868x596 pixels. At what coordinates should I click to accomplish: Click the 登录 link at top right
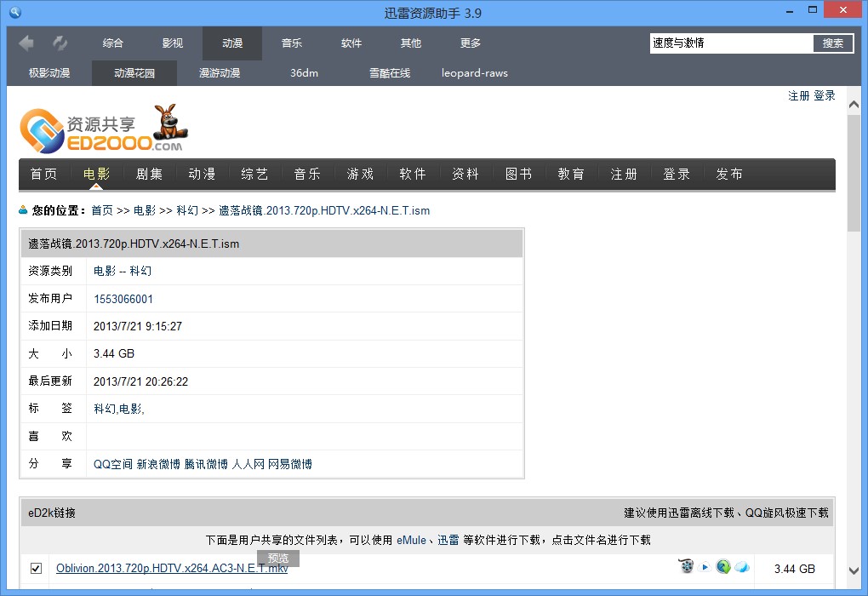pos(825,96)
